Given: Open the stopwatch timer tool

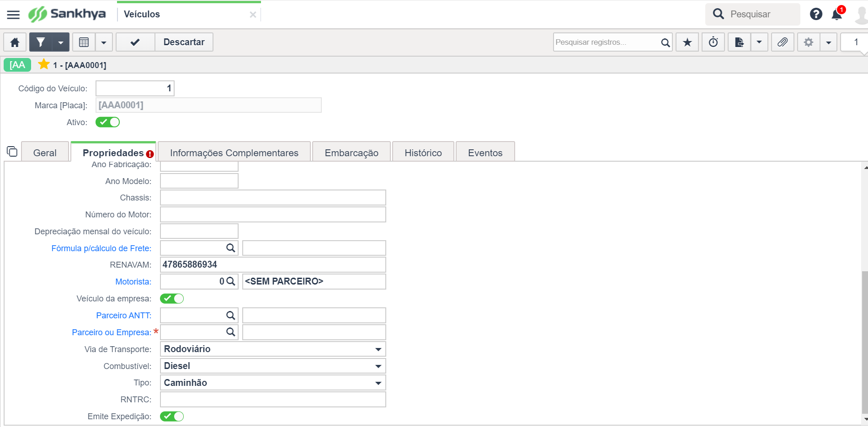Looking at the screenshot, I should coord(713,42).
